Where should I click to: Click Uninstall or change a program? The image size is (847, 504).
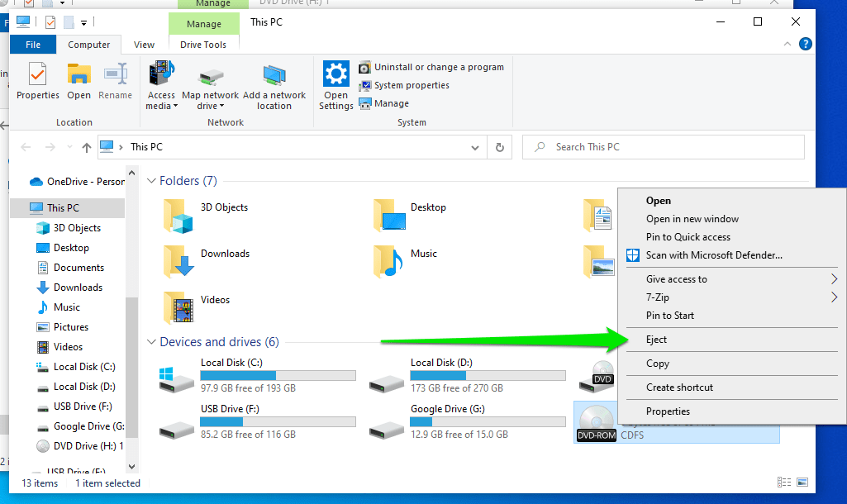[x=438, y=67]
